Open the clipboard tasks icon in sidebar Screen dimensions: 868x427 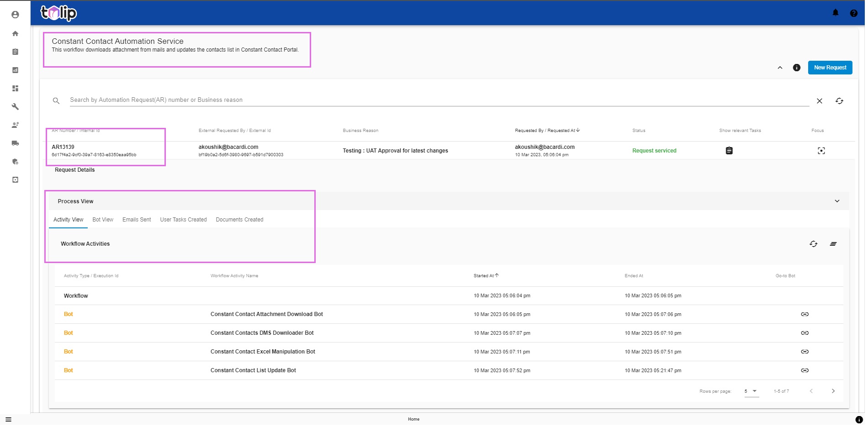[15, 52]
